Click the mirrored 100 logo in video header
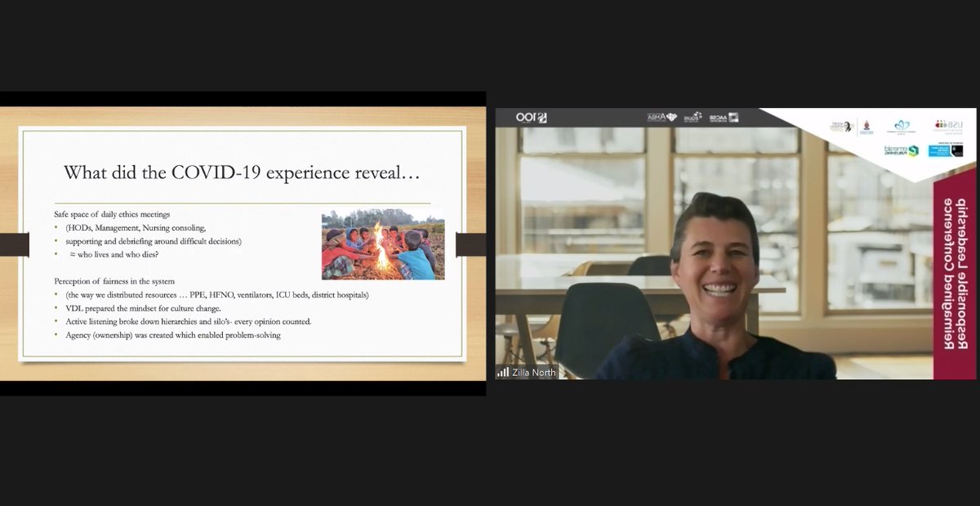The width and height of the screenshot is (980, 506). click(532, 118)
